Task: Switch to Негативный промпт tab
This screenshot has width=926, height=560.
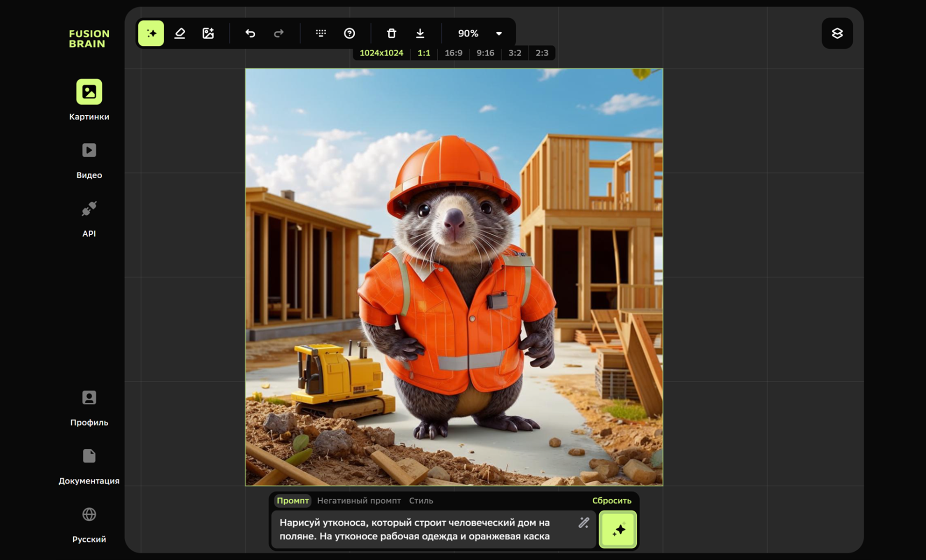Action: (358, 500)
